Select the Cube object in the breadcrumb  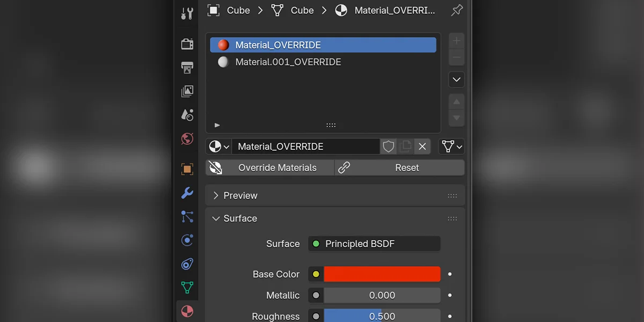[238, 10]
